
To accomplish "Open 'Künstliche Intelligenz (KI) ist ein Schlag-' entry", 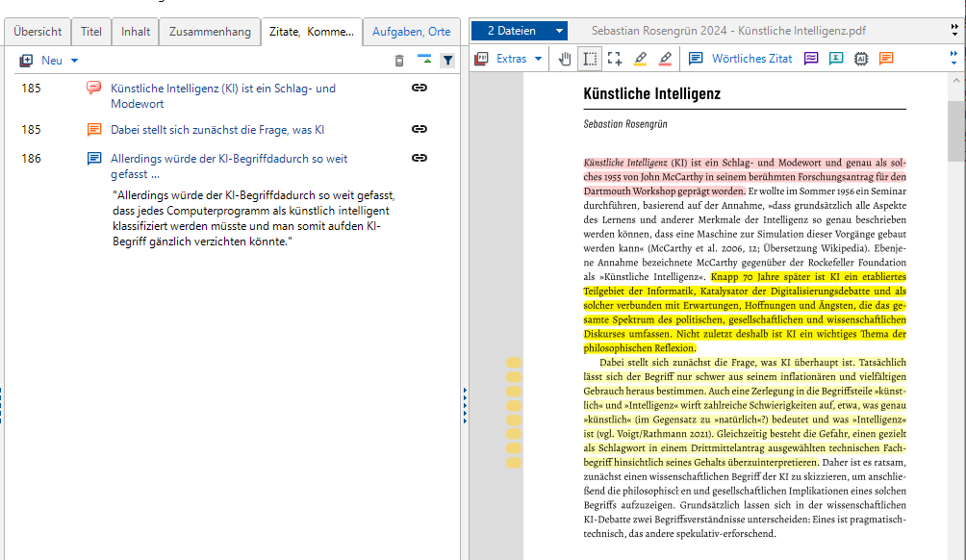I will point(223,96).
